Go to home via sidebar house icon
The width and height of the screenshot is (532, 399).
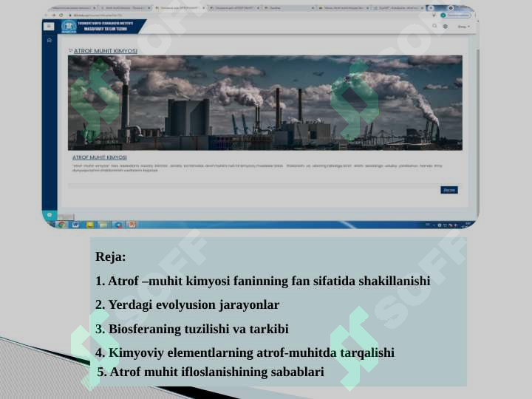[x=50, y=41]
